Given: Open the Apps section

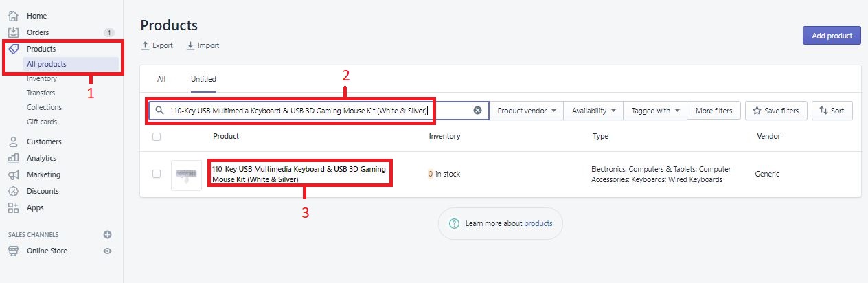Looking at the screenshot, I should pyautogui.click(x=35, y=207).
